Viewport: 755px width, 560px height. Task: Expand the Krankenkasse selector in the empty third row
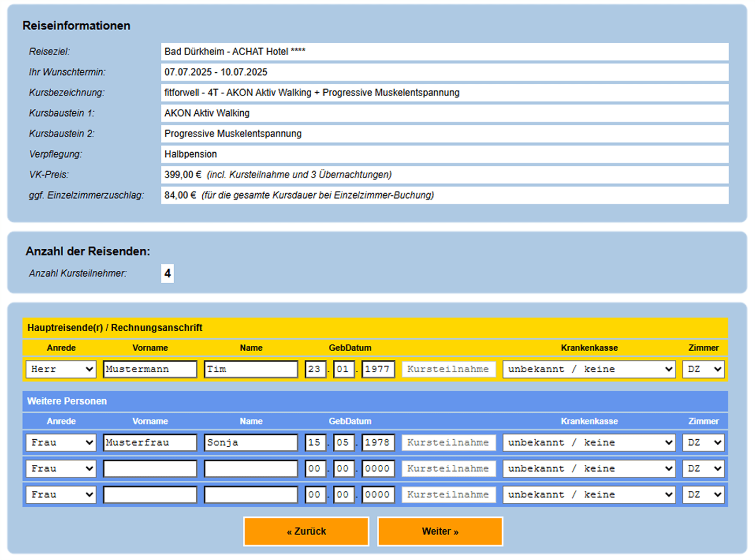pos(588,468)
